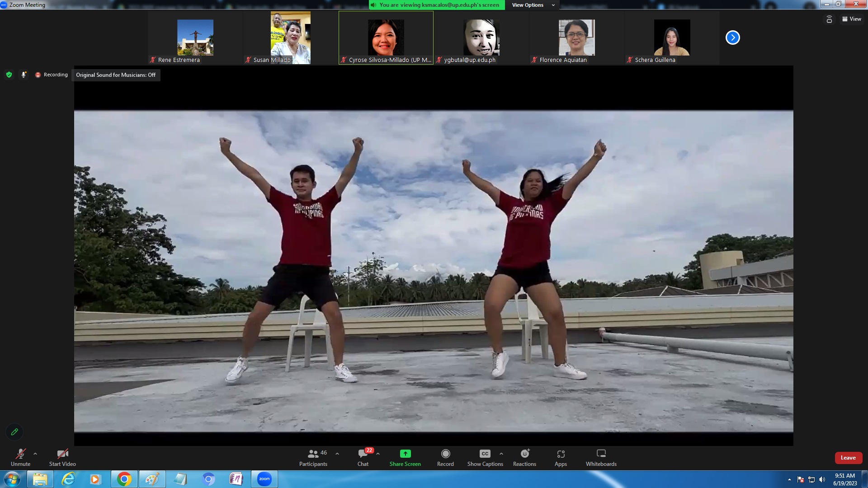Select Cyrose Silvosa-Millado's thumbnail
The image size is (868, 488).
(386, 38)
